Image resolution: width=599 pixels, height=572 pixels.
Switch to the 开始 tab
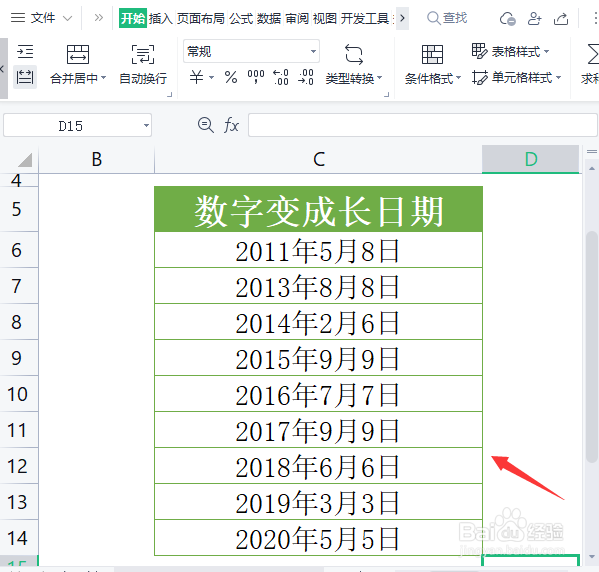coord(133,18)
